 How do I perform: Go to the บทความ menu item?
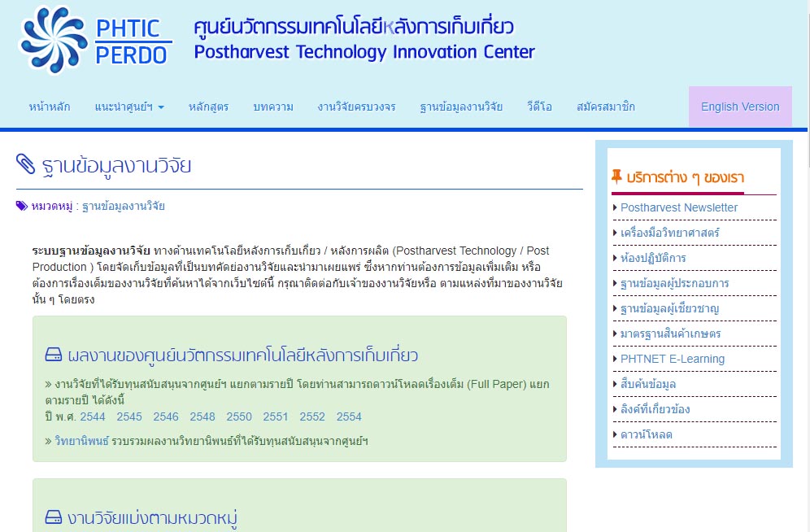(x=272, y=107)
